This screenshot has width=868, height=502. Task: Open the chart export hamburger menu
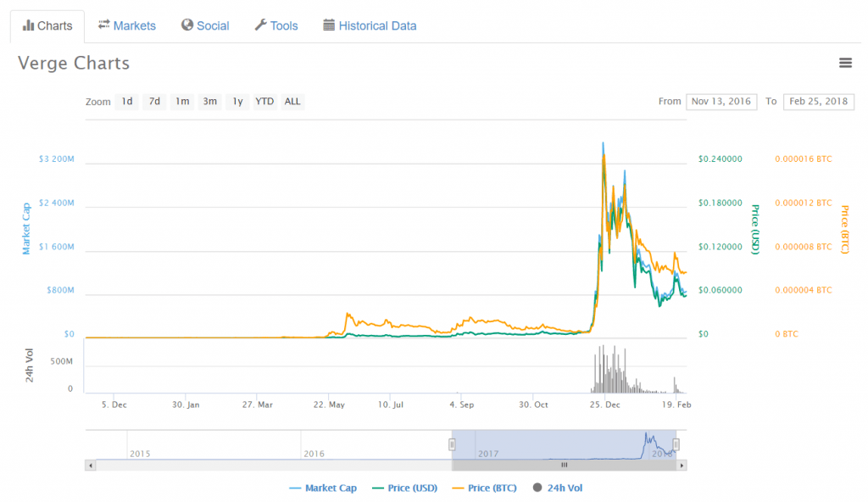coord(845,63)
